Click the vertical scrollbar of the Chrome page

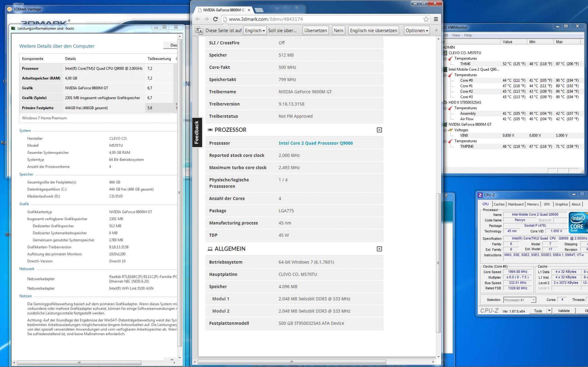coord(438,263)
